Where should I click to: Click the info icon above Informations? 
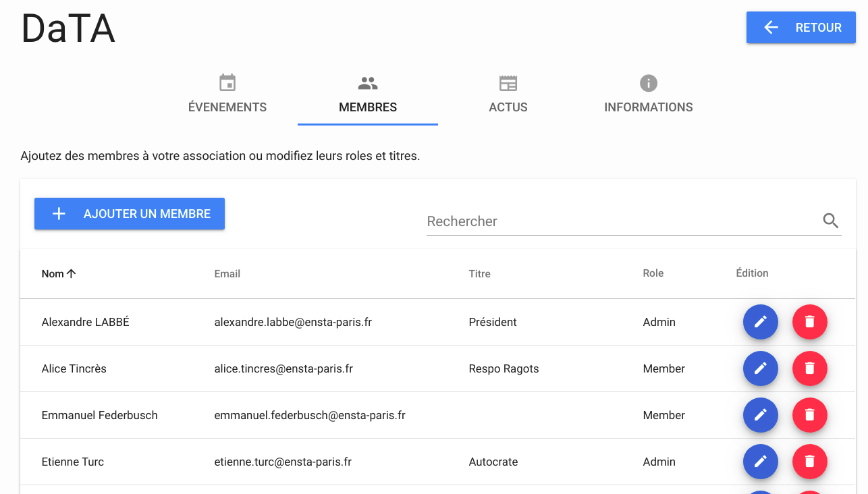[649, 83]
